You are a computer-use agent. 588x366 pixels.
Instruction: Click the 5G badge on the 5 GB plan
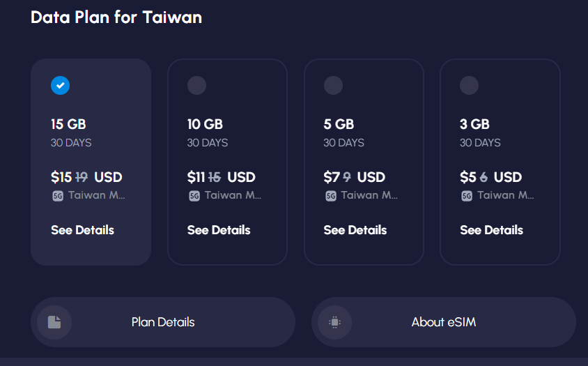pos(331,196)
